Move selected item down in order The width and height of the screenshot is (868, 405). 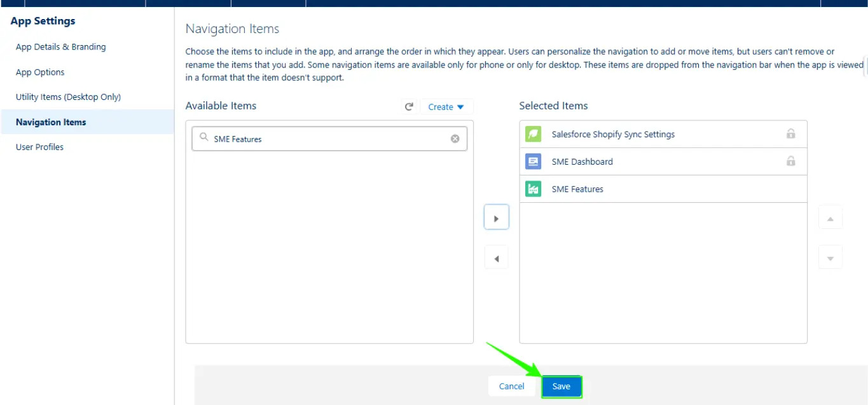point(830,258)
